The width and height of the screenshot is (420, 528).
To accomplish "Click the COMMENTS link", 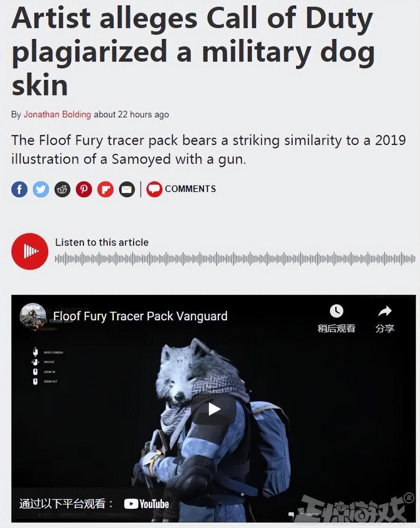I will coord(190,189).
